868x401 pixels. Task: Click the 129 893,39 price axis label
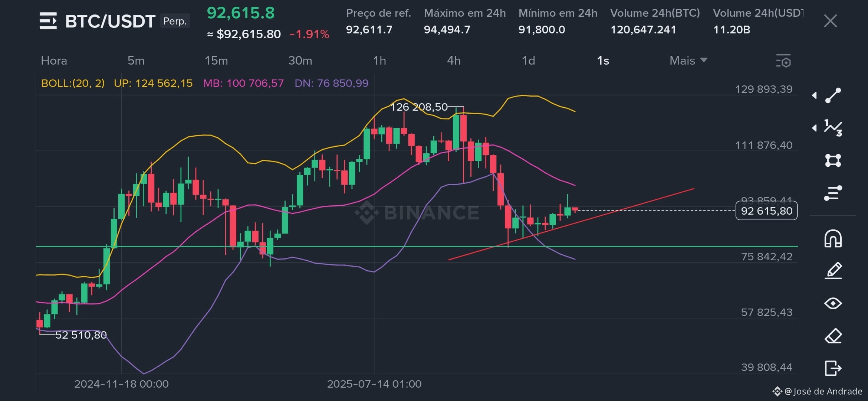(764, 89)
